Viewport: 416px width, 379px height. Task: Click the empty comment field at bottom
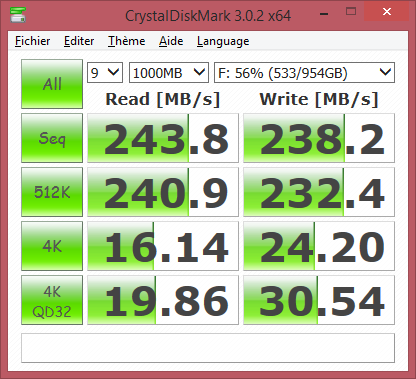(208, 348)
